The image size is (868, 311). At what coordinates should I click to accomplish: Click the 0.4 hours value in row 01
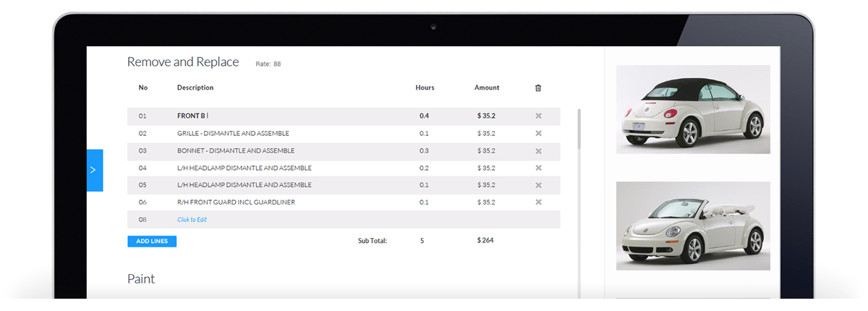pos(424,116)
